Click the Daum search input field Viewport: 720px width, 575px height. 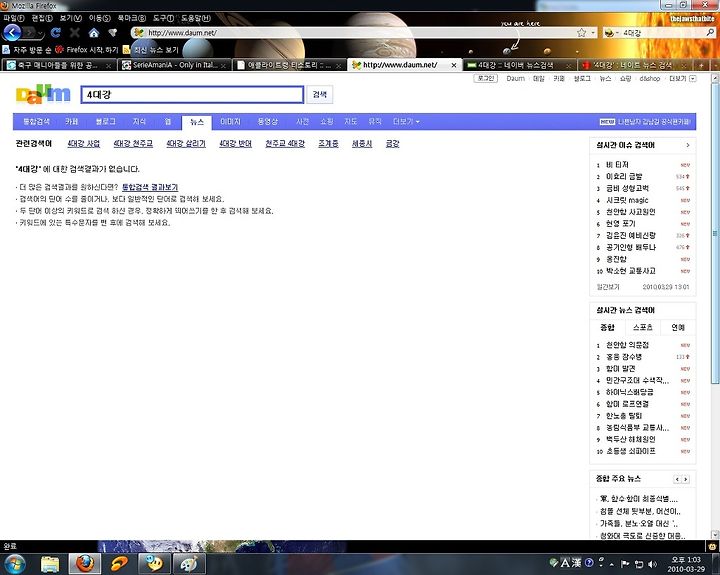[192, 95]
